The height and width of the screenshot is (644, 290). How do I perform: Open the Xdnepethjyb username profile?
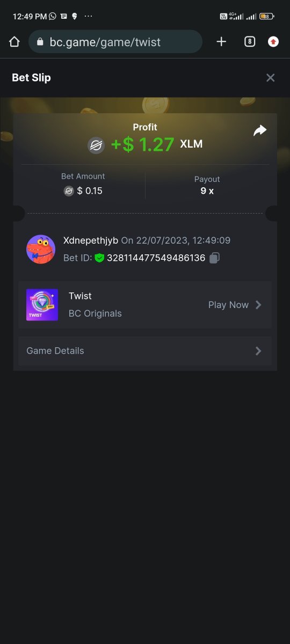pos(91,240)
